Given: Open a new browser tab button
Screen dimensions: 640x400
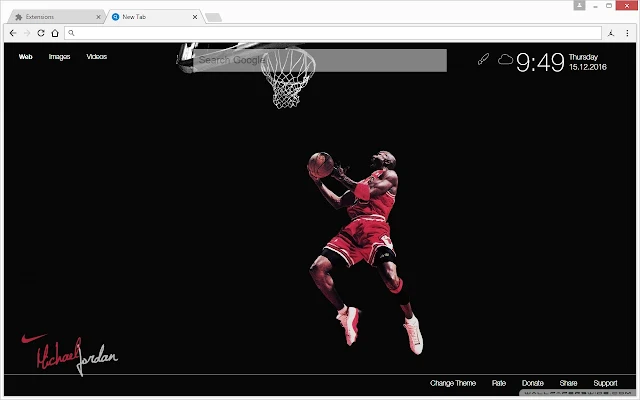Looking at the screenshot, I should (x=213, y=17).
